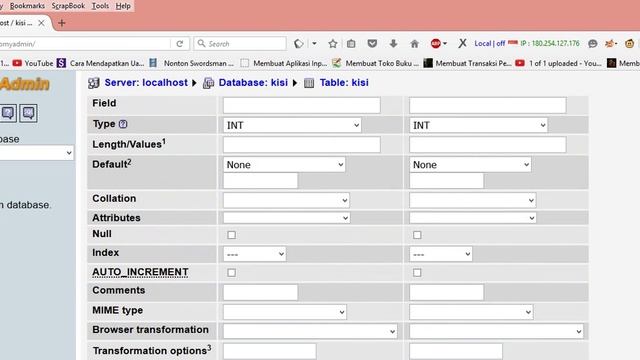Open the Membuat Transaksi Pe... bookmark

pos(467,63)
